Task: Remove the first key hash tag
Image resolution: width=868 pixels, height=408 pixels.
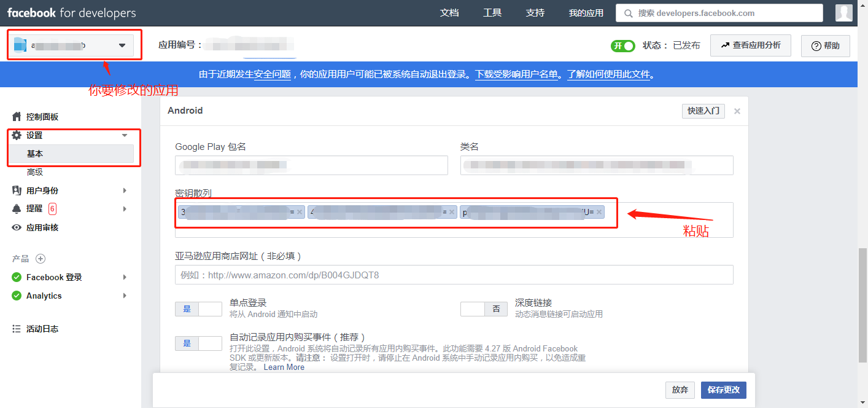Action: point(300,212)
